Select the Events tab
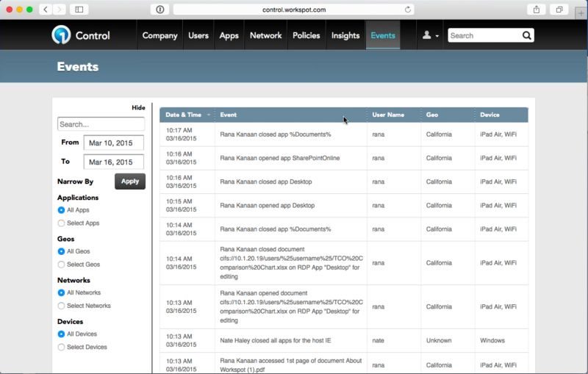The width and height of the screenshot is (588, 374). click(x=383, y=35)
